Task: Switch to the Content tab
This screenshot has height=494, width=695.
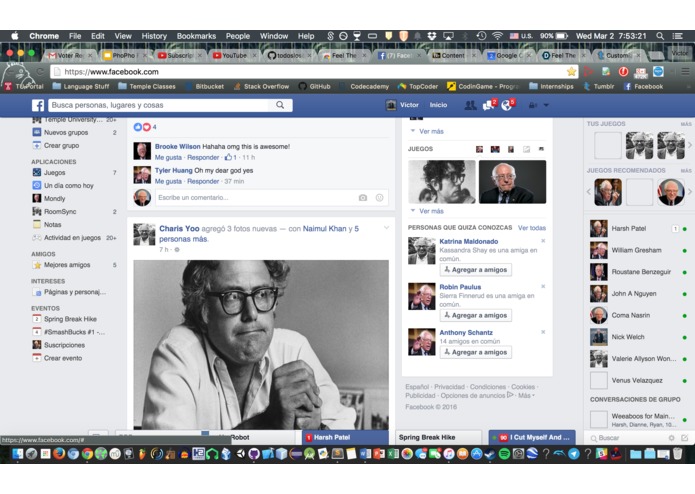Action: coord(453,55)
